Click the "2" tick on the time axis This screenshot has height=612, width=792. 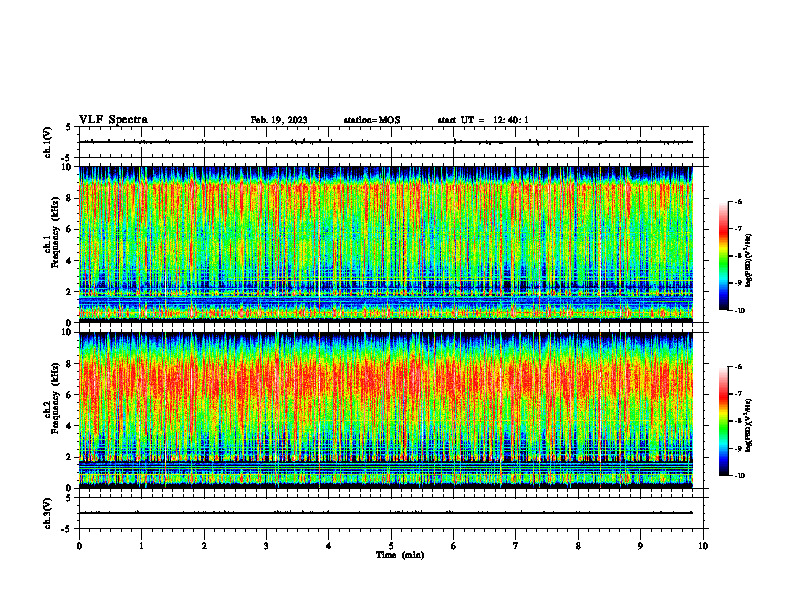204,546
